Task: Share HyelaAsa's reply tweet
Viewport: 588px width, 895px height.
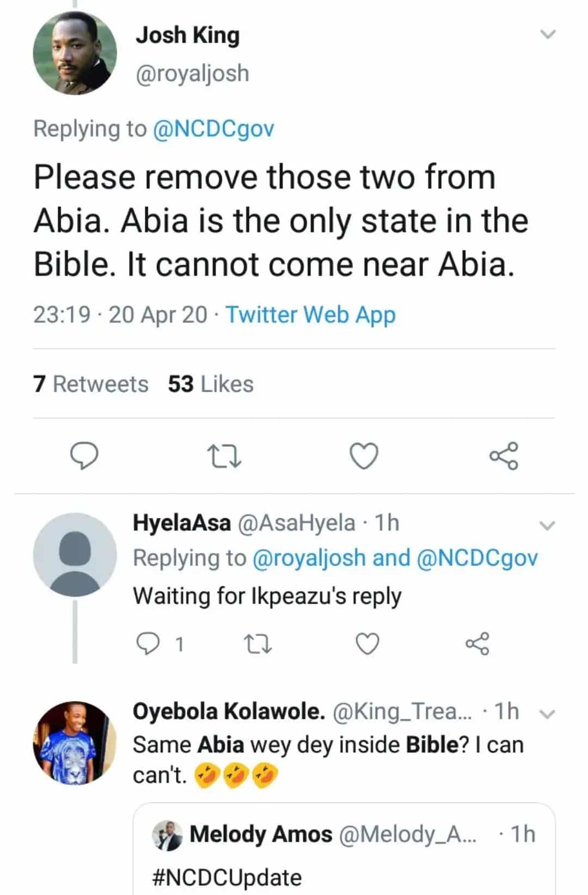Action: pos(477,644)
